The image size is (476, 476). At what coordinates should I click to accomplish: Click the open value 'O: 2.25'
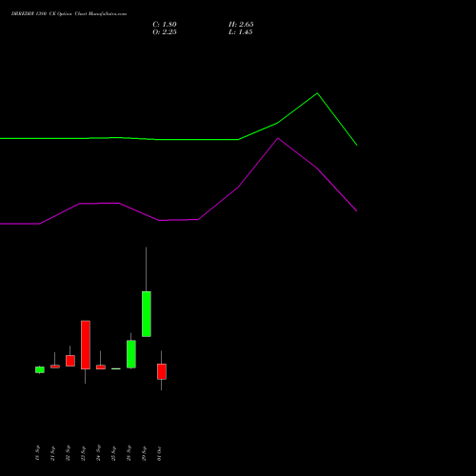[x=165, y=32]
